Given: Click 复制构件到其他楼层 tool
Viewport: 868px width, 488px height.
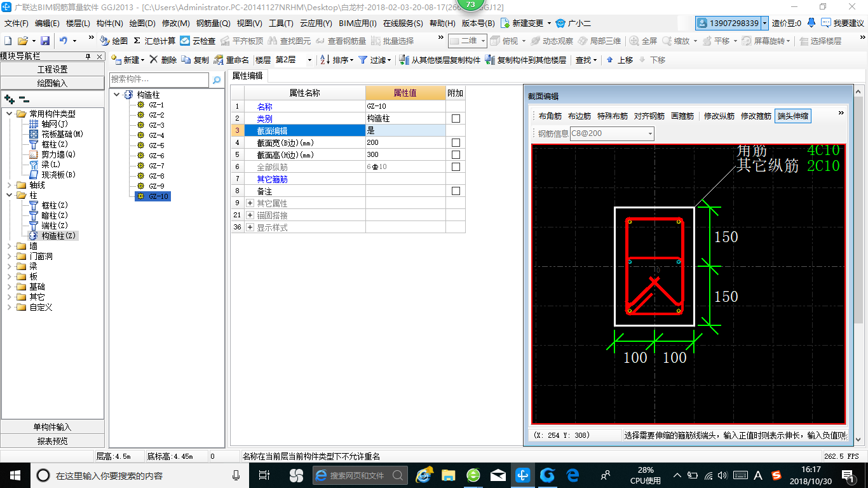Looking at the screenshot, I should pos(526,60).
